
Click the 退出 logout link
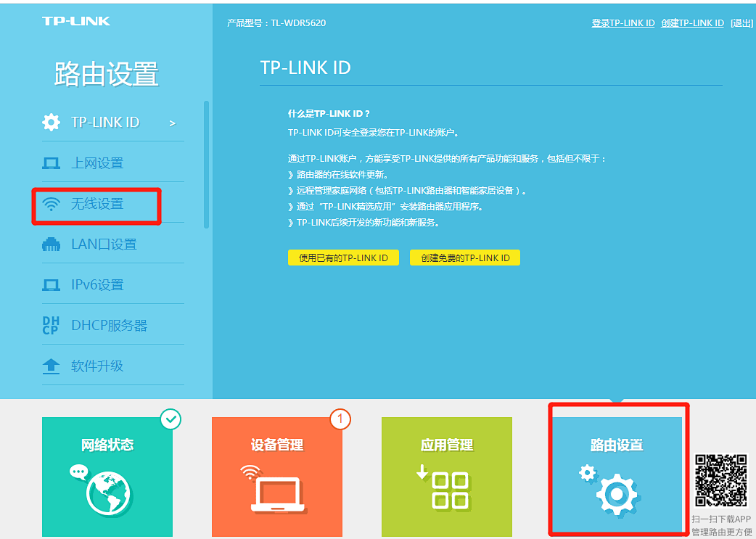tap(741, 23)
